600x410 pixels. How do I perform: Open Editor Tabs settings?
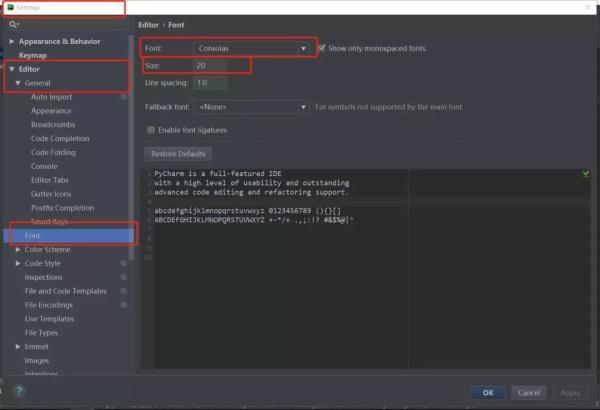[x=50, y=180]
